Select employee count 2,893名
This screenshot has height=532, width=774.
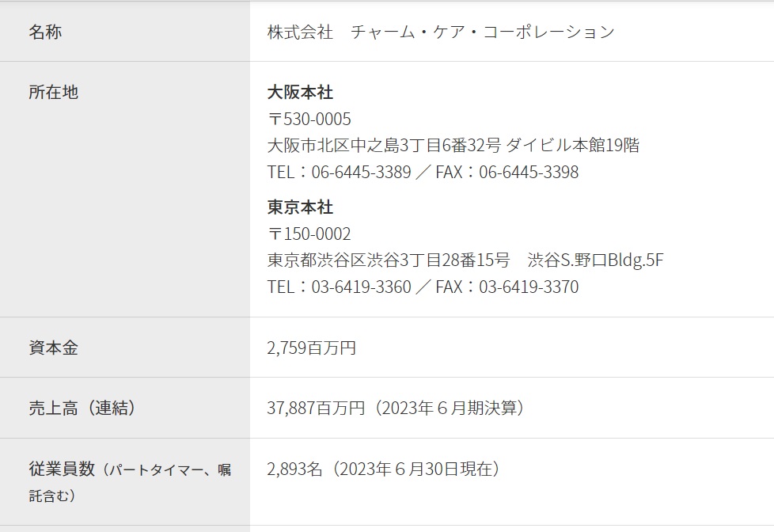(x=294, y=469)
